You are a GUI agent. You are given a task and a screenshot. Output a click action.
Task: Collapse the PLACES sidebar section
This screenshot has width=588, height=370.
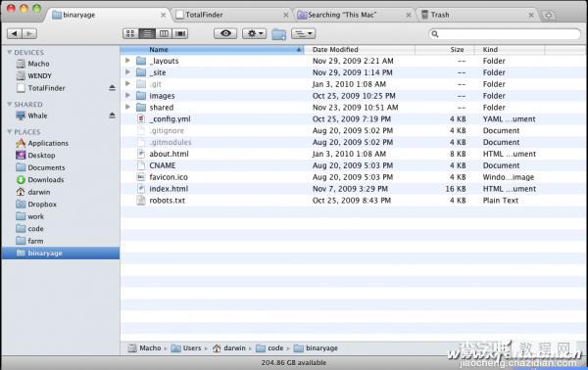tap(10, 131)
